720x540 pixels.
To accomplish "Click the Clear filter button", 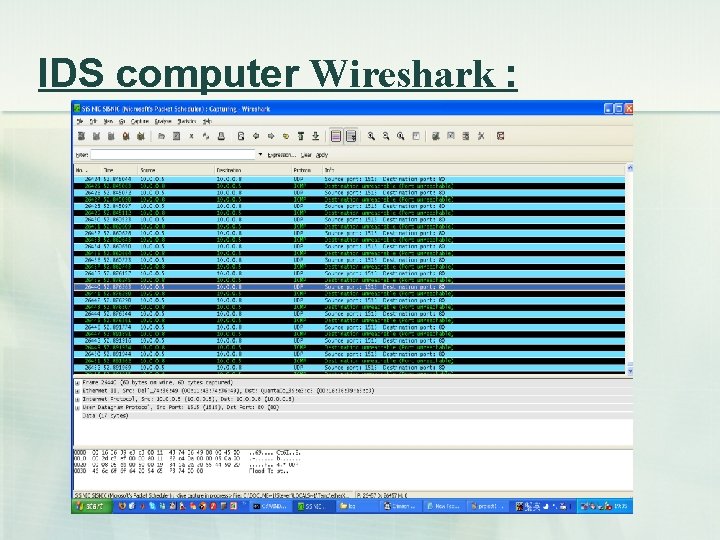I will 306,155.
